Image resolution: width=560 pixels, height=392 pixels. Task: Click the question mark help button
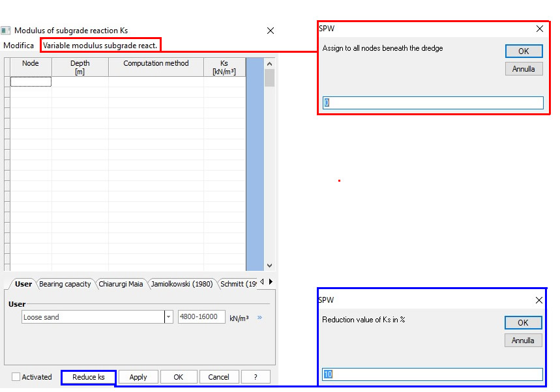pos(256,377)
